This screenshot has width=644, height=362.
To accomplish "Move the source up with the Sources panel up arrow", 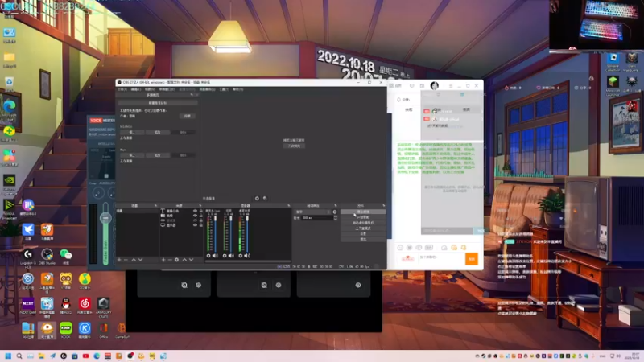I will (x=184, y=260).
